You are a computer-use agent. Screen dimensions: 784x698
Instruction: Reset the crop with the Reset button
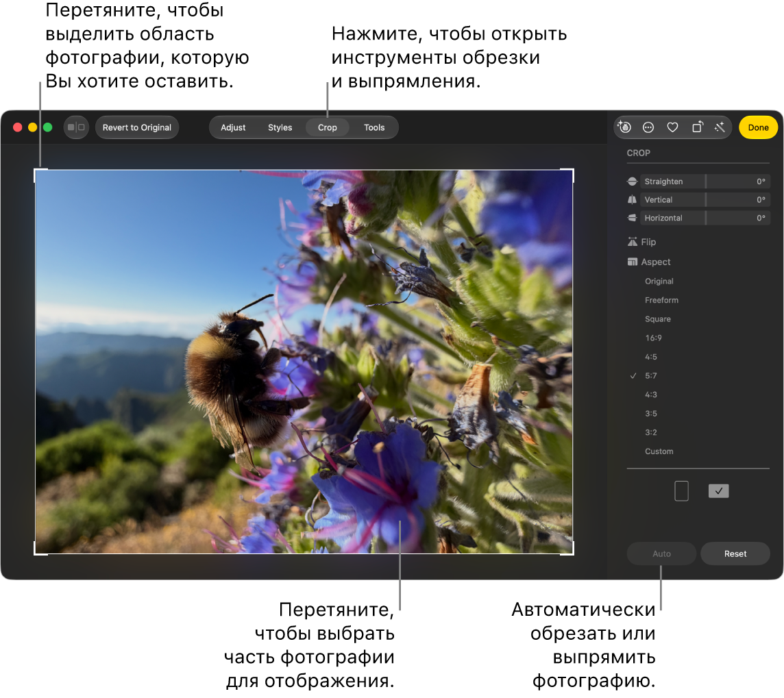(x=735, y=553)
